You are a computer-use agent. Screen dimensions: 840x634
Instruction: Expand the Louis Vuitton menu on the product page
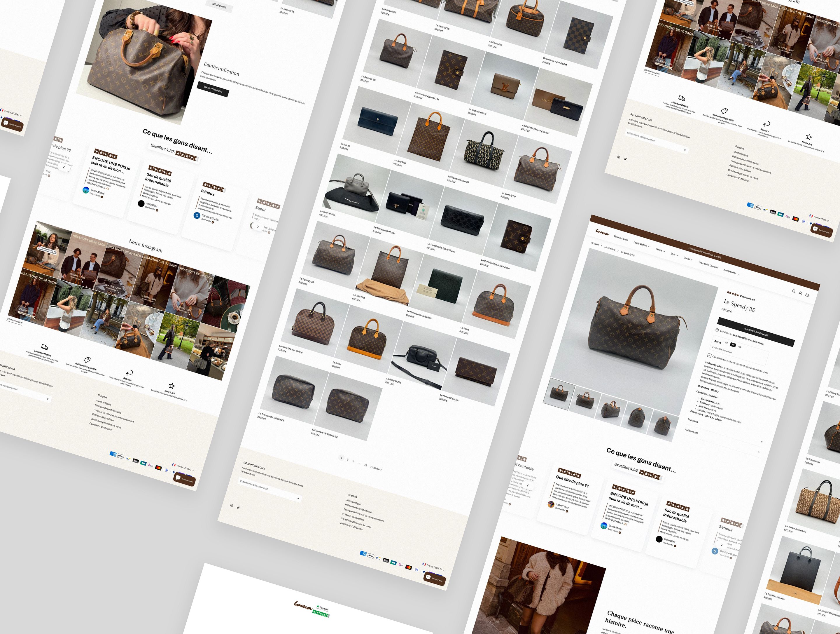click(x=641, y=244)
